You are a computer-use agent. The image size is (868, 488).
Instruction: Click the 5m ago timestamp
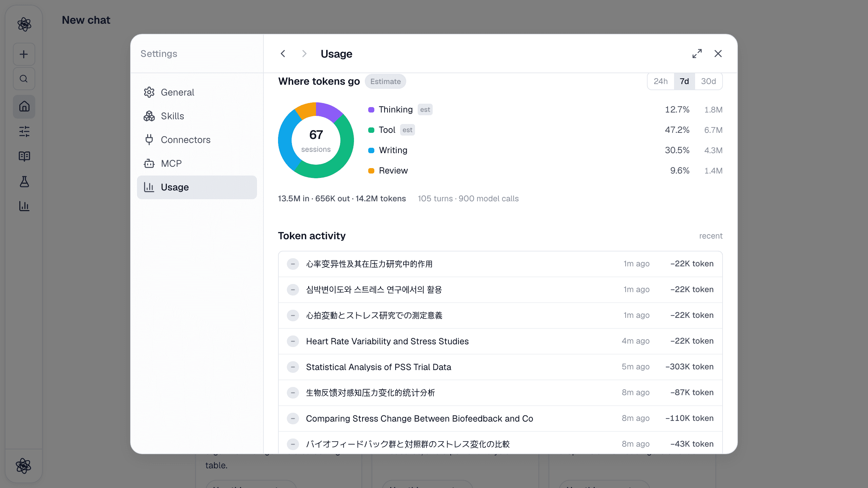(x=635, y=367)
